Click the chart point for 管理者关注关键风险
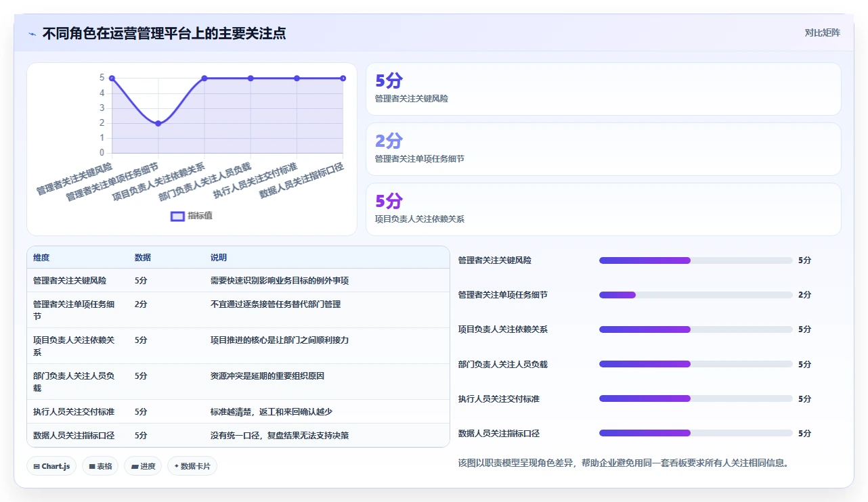Screen dimensions: 868x502 pos(112,78)
